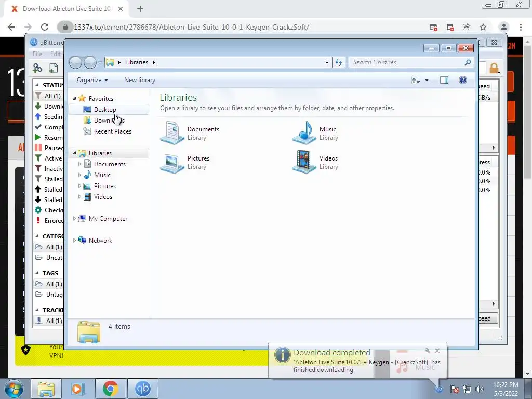Select Network in navigation pane
532x399 pixels.
pyautogui.click(x=100, y=240)
